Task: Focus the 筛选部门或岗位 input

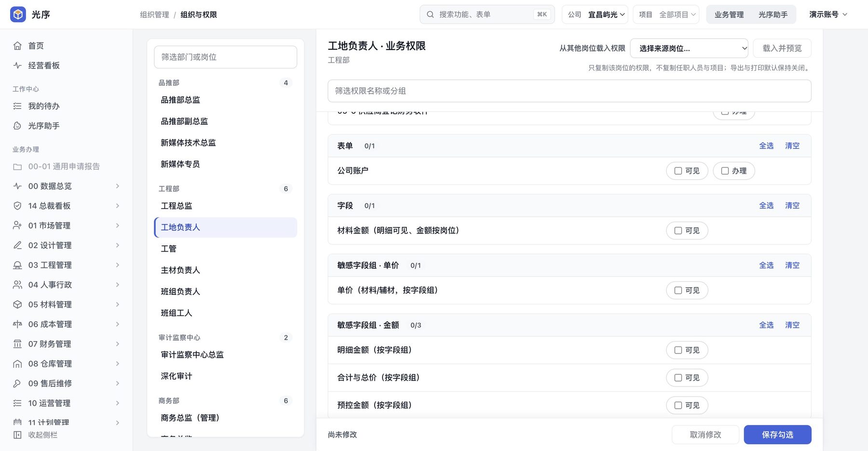Action: pos(226,57)
